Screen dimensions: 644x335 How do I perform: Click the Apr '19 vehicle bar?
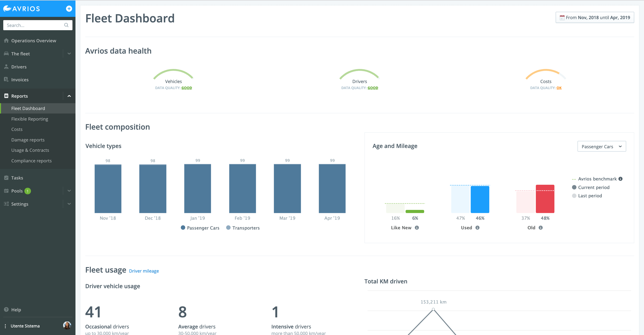(332, 188)
